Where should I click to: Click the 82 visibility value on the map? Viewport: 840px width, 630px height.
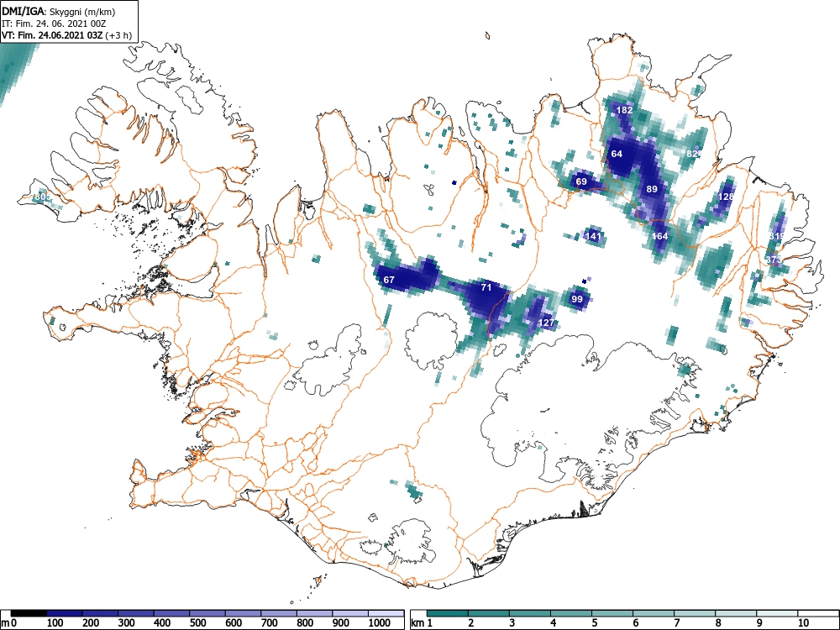pyautogui.click(x=692, y=154)
